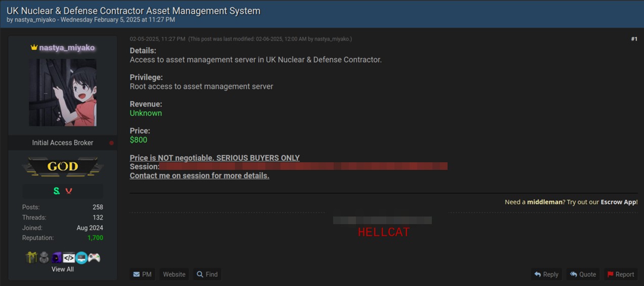644x286 pixels.
Task: Click the gift box award badge
Action: click(31, 258)
